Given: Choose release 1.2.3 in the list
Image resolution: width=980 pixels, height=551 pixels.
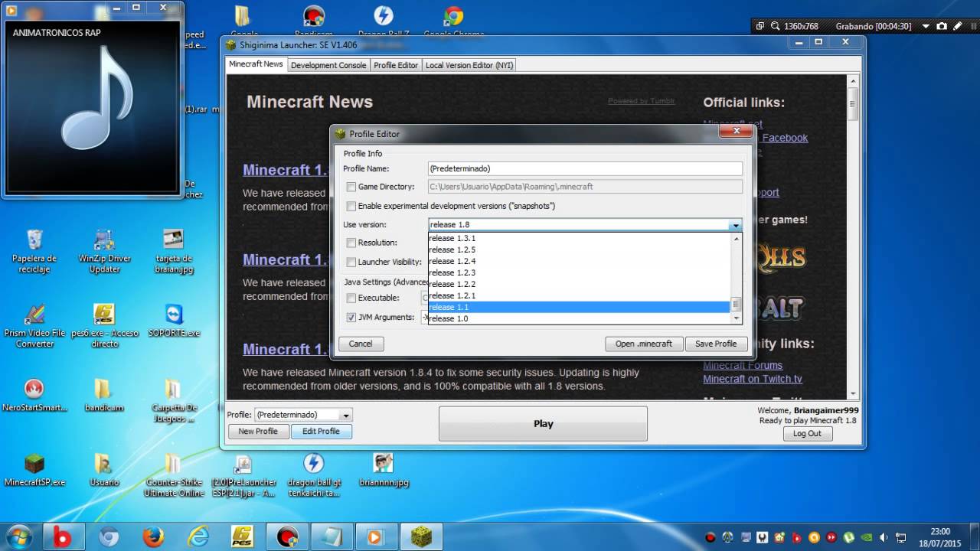Looking at the screenshot, I should click(579, 272).
